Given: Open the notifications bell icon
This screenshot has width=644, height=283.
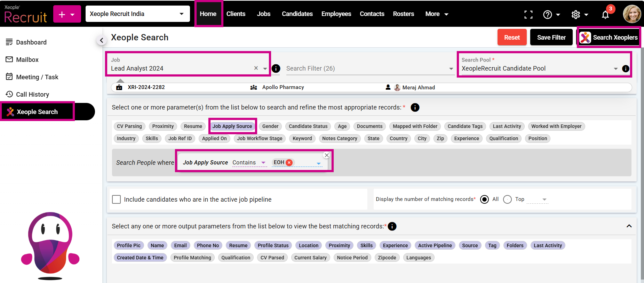Looking at the screenshot, I should [605, 15].
